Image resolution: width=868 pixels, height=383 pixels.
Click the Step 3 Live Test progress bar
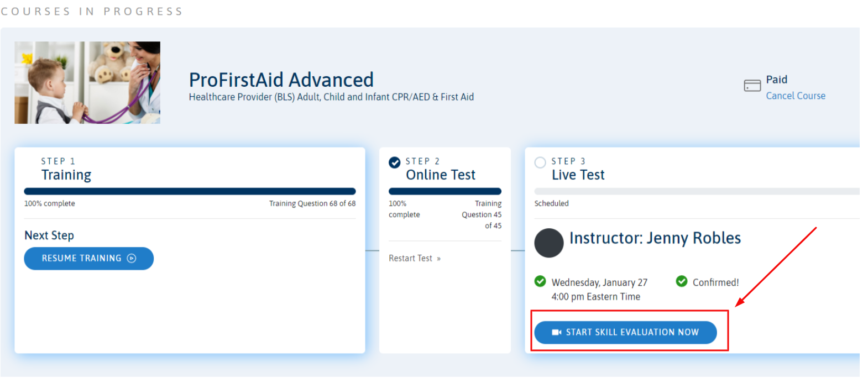pos(697,191)
